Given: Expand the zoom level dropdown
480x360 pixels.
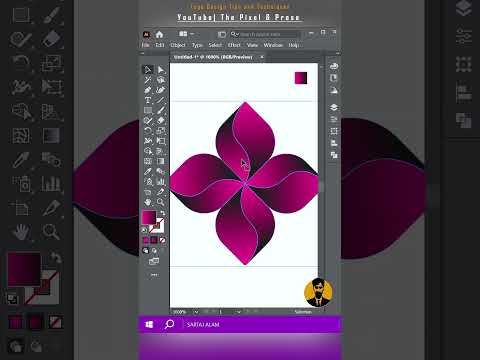Looking at the screenshot, I should (196, 312).
